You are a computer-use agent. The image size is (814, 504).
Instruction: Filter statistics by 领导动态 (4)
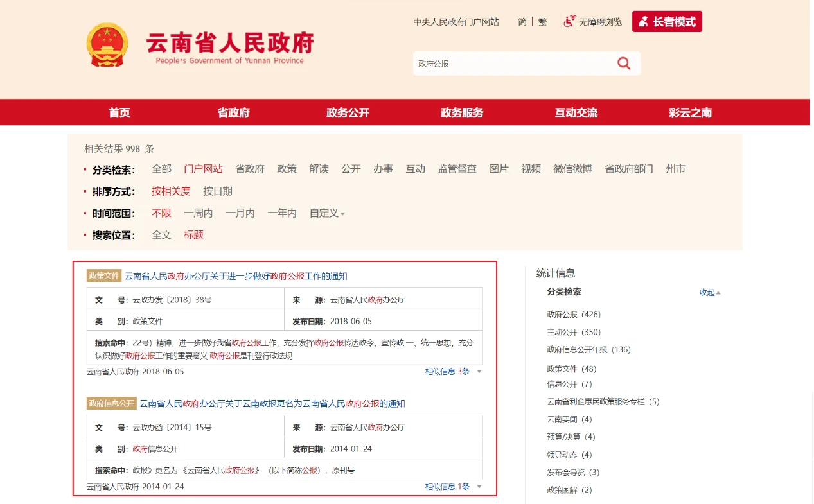click(x=570, y=455)
